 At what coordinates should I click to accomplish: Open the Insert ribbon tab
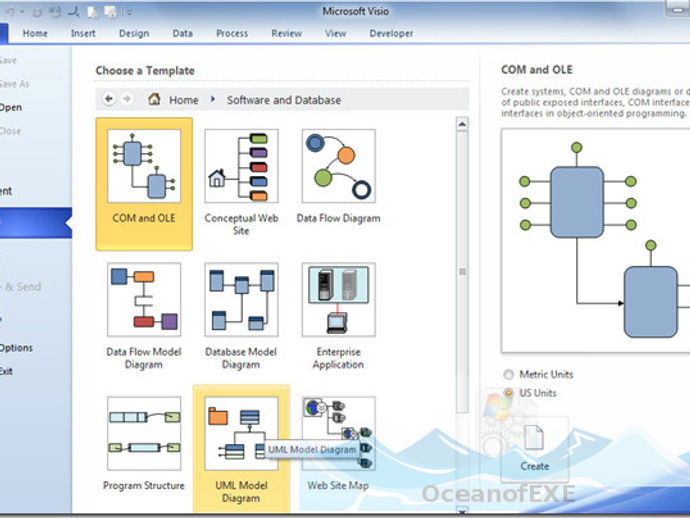[x=83, y=33]
